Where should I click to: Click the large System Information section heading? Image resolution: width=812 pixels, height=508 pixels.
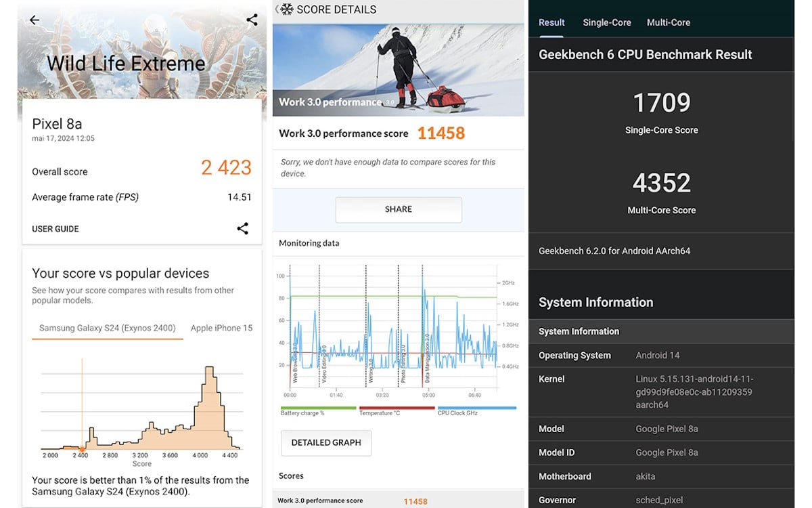point(596,302)
